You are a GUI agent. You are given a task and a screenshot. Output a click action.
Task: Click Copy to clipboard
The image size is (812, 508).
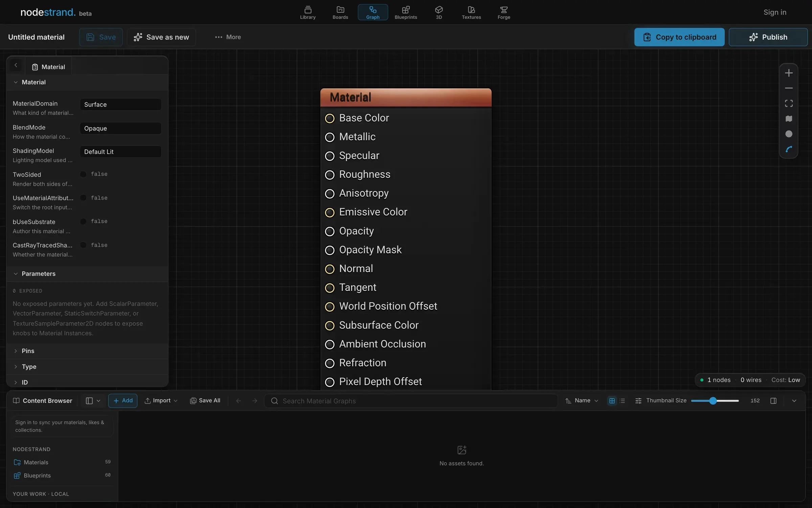[679, 37]
